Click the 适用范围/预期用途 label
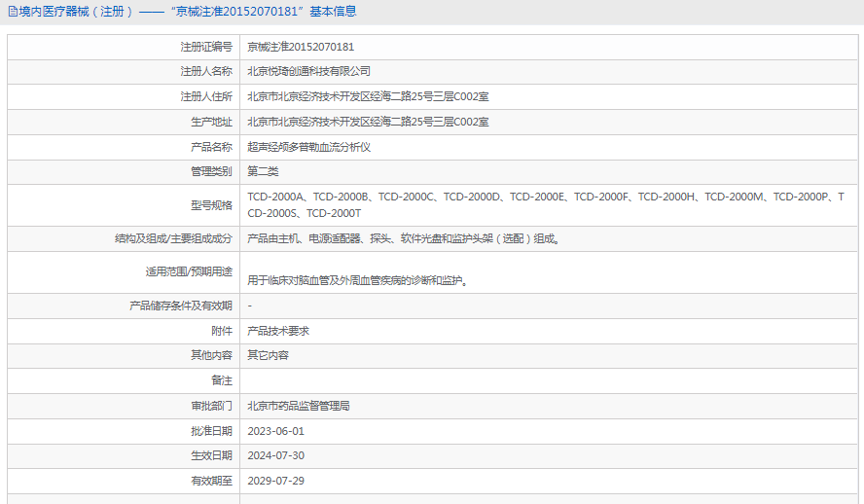Image resolution: width=864 pixels, height=504 pixels. 189,271
